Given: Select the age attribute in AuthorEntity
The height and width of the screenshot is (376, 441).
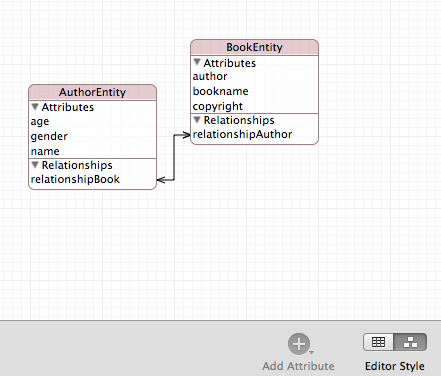Looking at the screenshot, I should pos(40,122).
